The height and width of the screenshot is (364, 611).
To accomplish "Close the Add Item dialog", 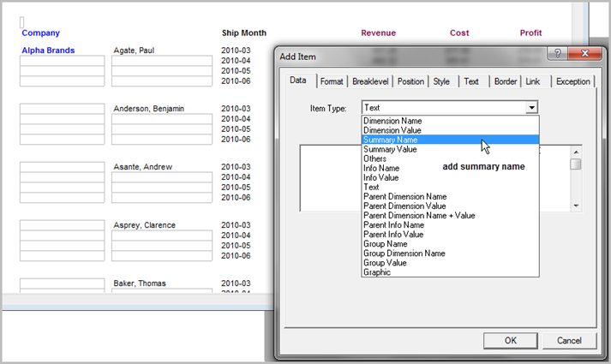I will coord(584,55).
